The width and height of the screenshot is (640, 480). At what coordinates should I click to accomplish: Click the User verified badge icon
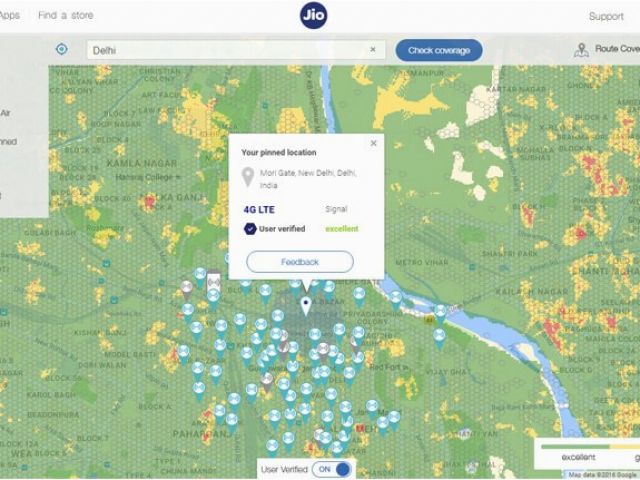point(250,229)
